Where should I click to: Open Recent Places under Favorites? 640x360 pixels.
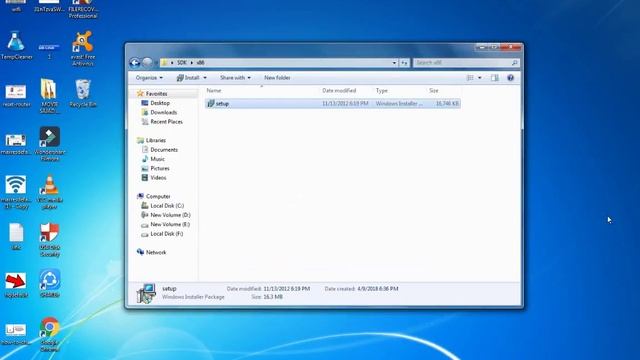[x=166, y=122]
